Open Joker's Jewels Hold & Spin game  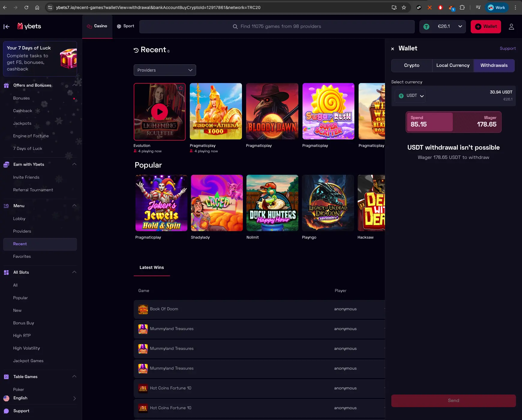click(161, 203)
